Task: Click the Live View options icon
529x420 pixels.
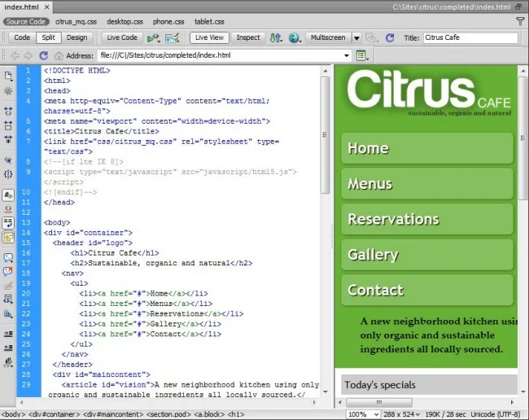Action: point(362,55)
